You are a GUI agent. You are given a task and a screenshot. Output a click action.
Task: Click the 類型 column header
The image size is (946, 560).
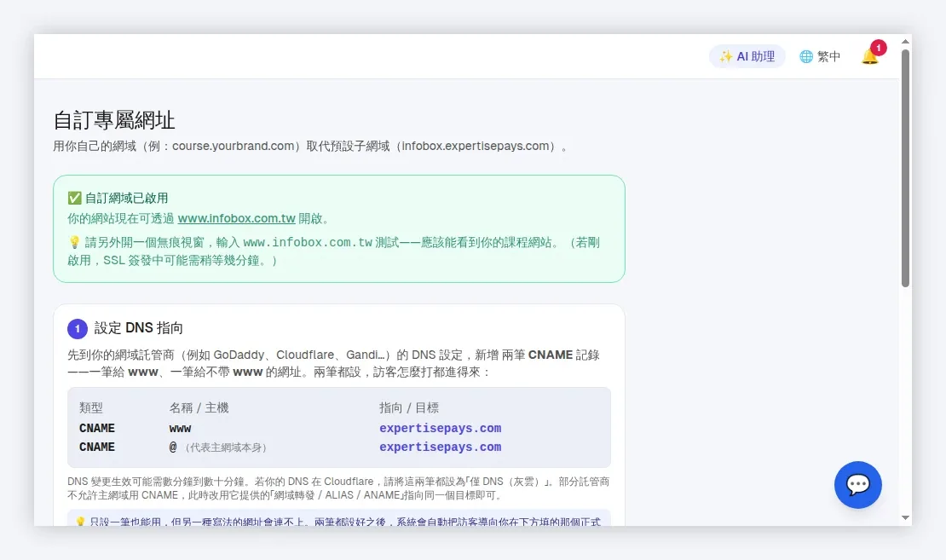point(91,408)
